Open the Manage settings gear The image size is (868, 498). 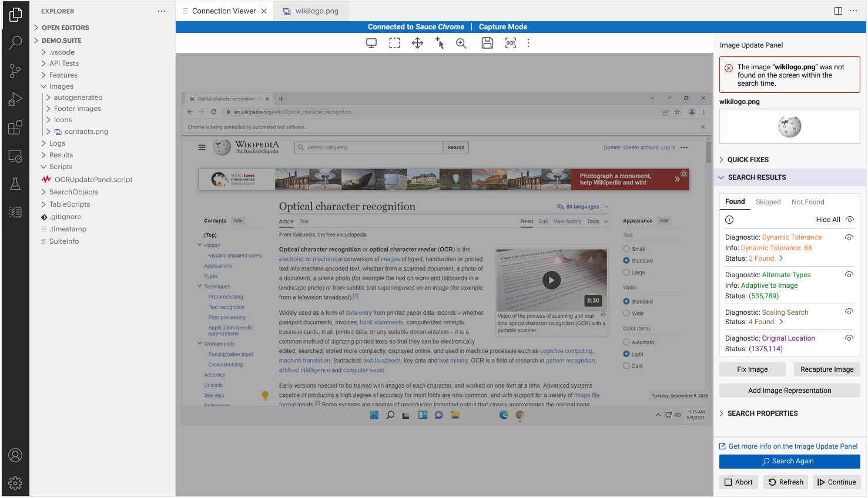point(16,483)
